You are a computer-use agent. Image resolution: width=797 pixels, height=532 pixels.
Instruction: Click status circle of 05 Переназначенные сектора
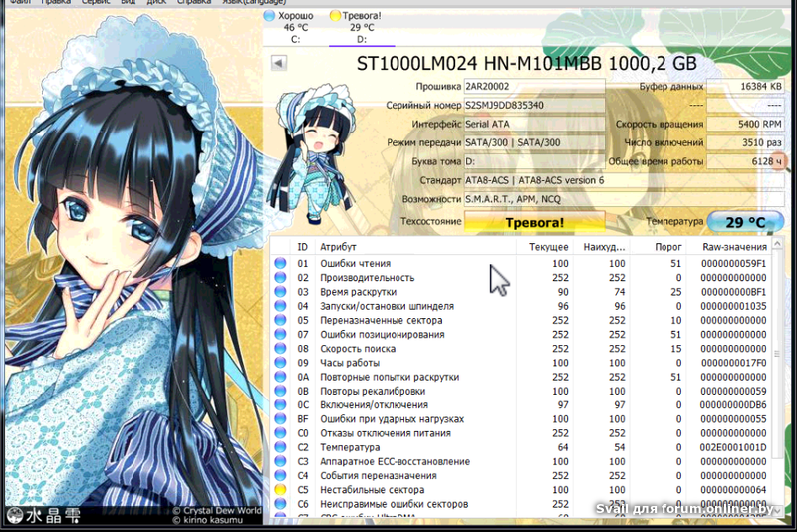point(280,320)
